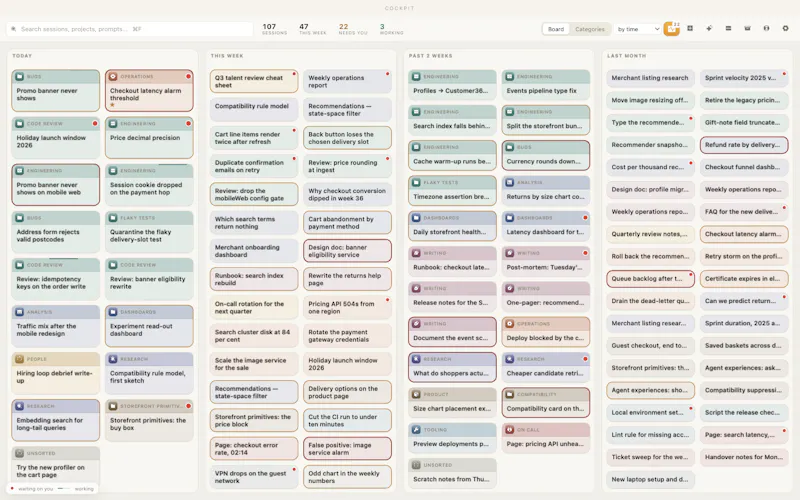Image resolution: width=800 pixels, height=500 pixels.
Task: Open 'Rotate the payment gateway credentials' card
Action: pyautogui.click(x=347, y=336)
